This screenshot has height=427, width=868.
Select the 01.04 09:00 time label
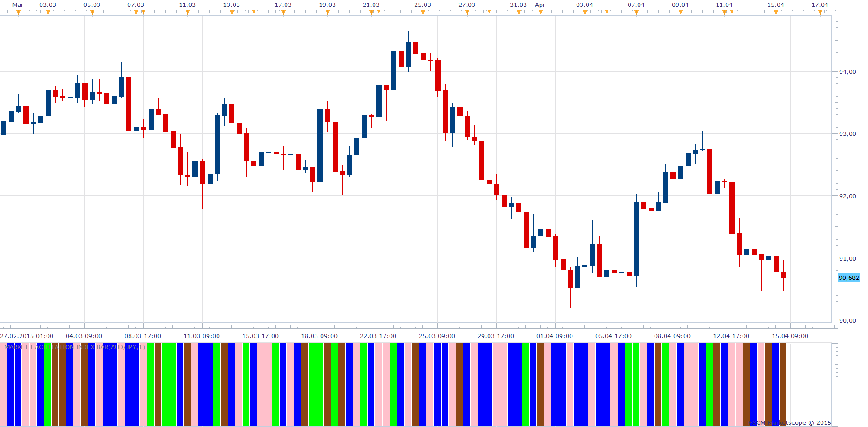[555, 336]
